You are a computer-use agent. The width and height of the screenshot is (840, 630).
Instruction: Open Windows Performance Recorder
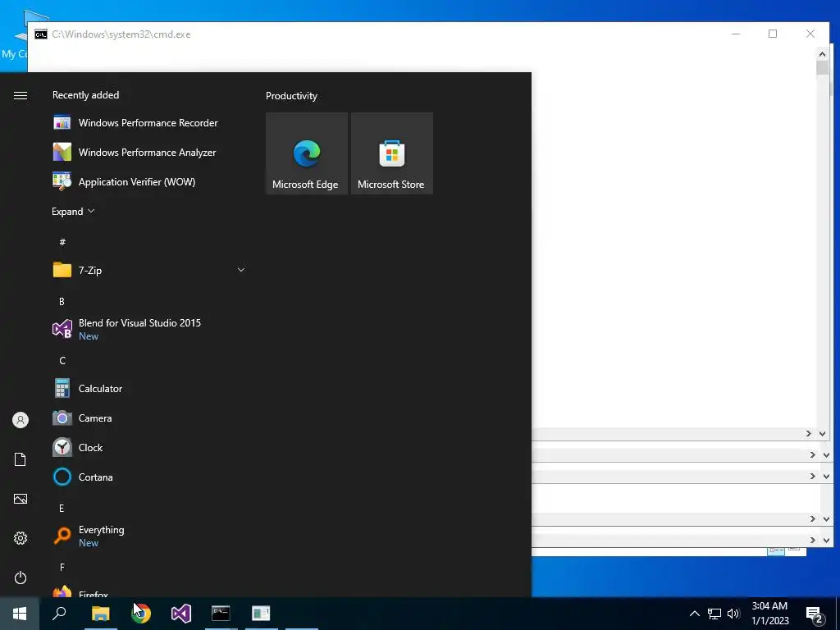tap(148, 123)
